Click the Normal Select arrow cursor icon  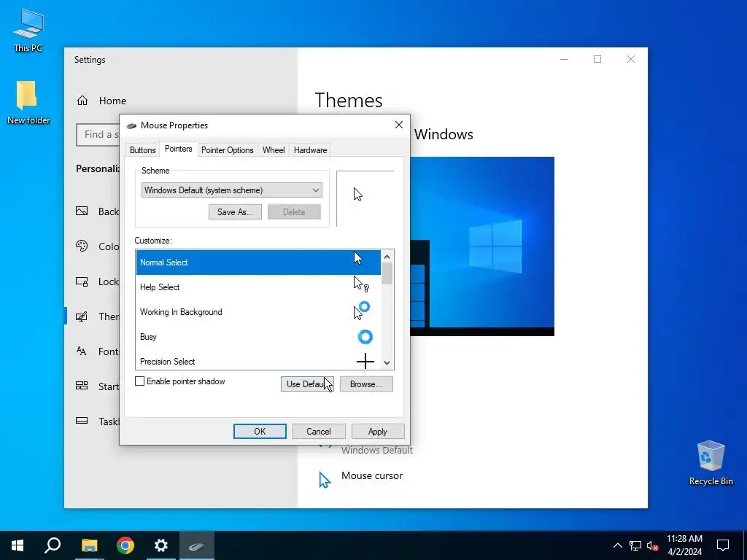pyautogui.click(x=357, y=258)
